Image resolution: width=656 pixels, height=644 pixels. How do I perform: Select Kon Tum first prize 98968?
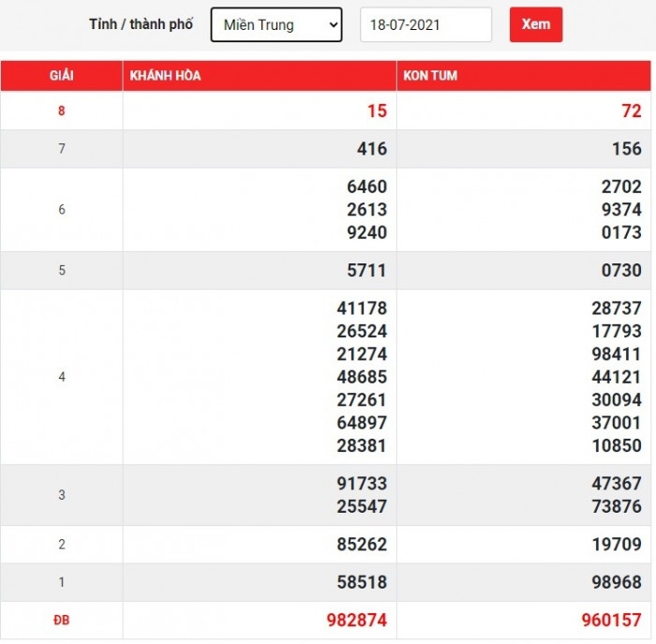(x=616, y=582)
